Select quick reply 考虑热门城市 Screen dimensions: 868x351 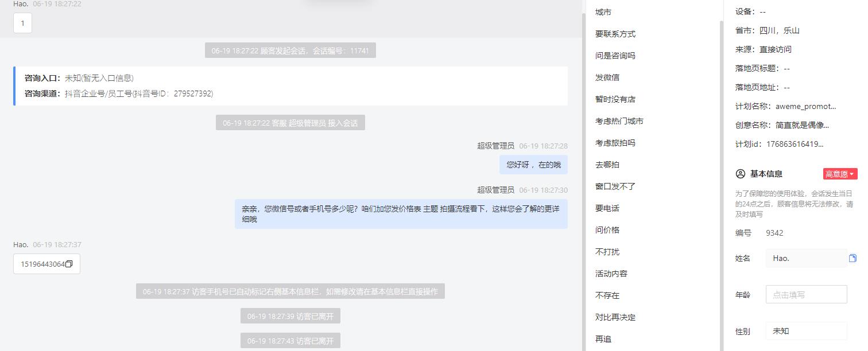coord(619,121)
